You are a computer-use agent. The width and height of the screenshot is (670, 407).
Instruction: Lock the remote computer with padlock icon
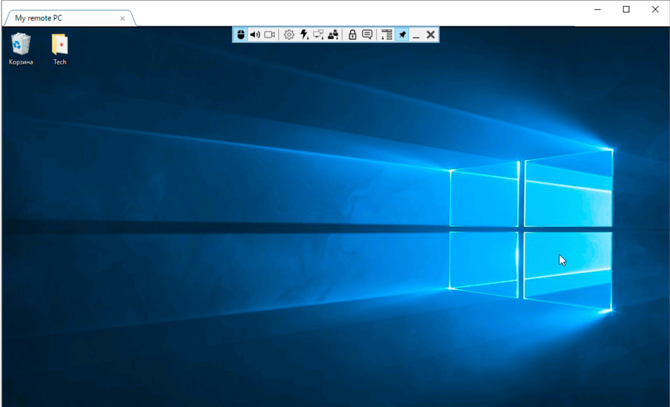pyautogui.click(x=352, y=35)
